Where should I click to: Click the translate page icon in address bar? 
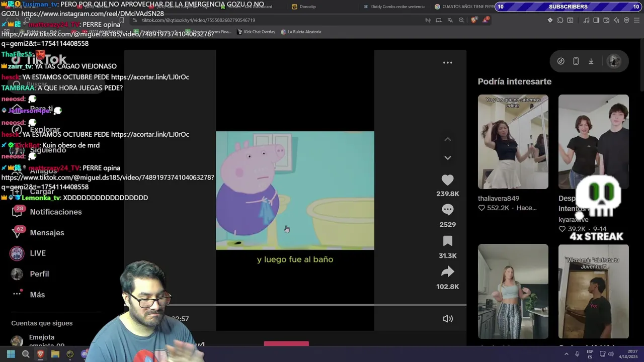pyautogui.click(x=450, y=20)
